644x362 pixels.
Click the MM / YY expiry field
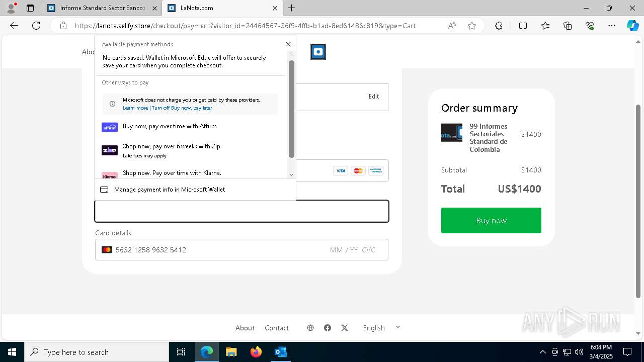tap(344, 250)
